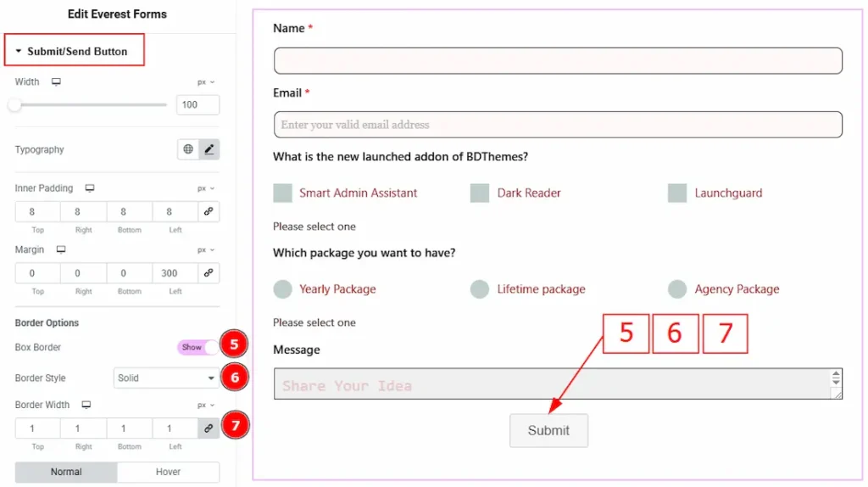Check the Launchguard checkbox

[x=677, y=193]
